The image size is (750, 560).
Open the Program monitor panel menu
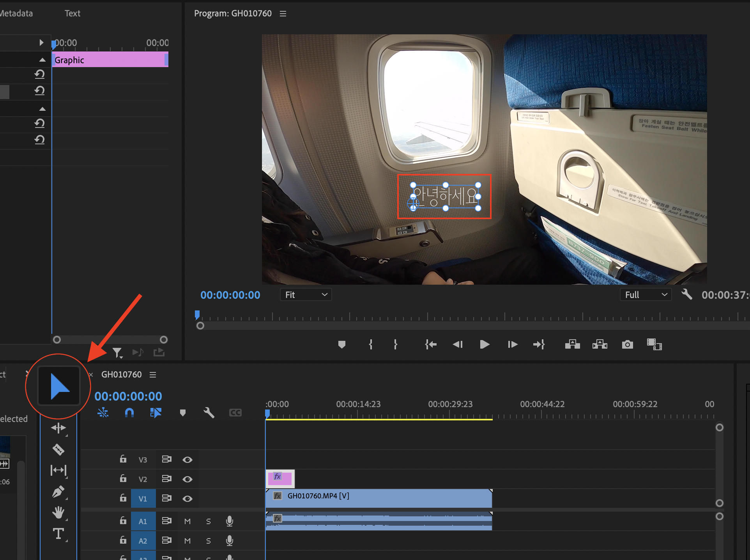pos(283,14)
